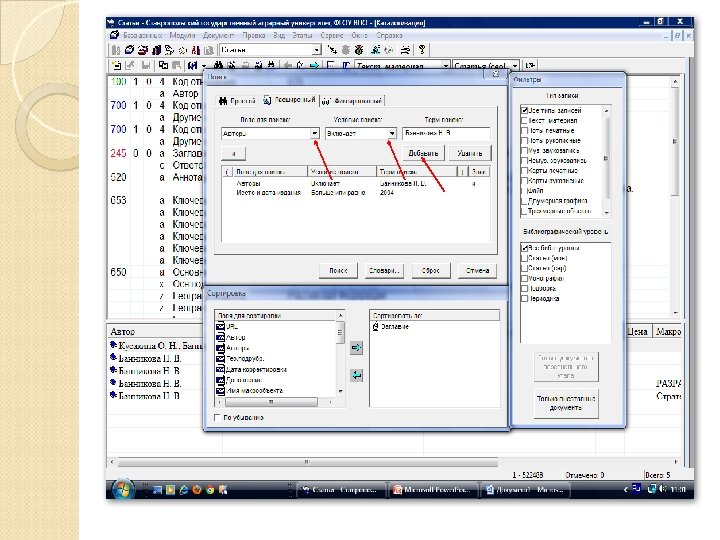Viewport: 720px width, 540px height.
Task: Click the Удалить button
Action: pyautogui.click(x=469, y=153)
